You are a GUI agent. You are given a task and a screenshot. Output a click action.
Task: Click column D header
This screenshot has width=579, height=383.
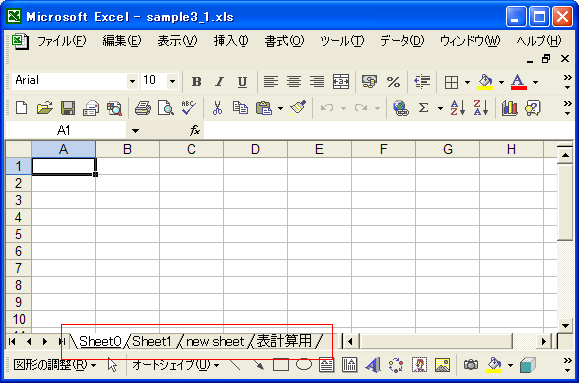click(x=255, y=150)
